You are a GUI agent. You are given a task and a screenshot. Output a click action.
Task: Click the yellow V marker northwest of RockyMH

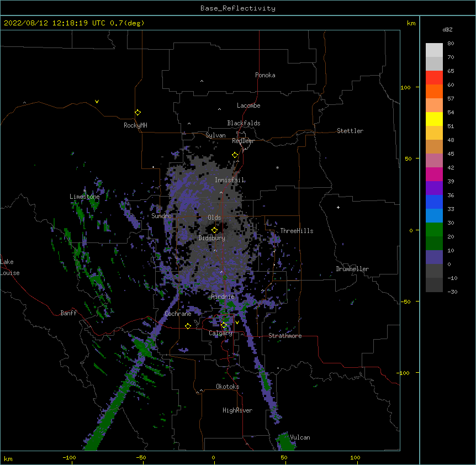pyautogui.click(x=97, y=102)
